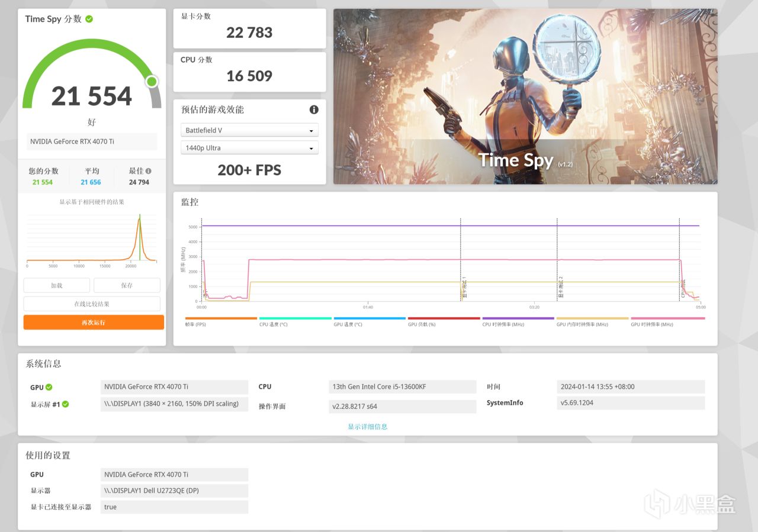Viewport: 758px width, 532px height.
Task: Click the 时间 value 2024-01-14 13:55 +08:00
Action: click(x=631, y=387)
